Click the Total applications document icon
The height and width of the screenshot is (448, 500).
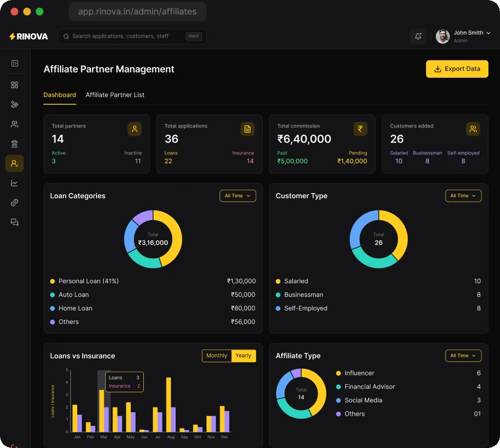point(248,129)
